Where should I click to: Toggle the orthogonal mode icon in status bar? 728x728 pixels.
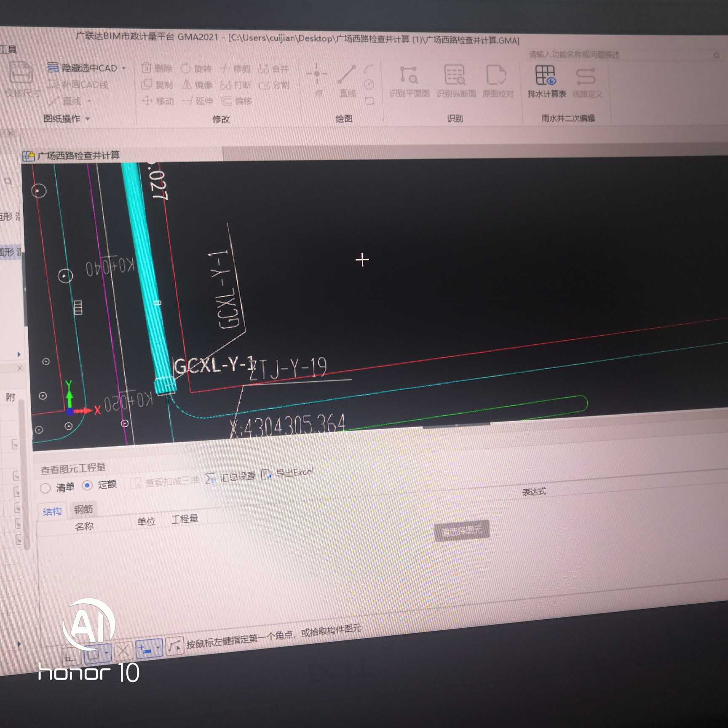point(71,656)
